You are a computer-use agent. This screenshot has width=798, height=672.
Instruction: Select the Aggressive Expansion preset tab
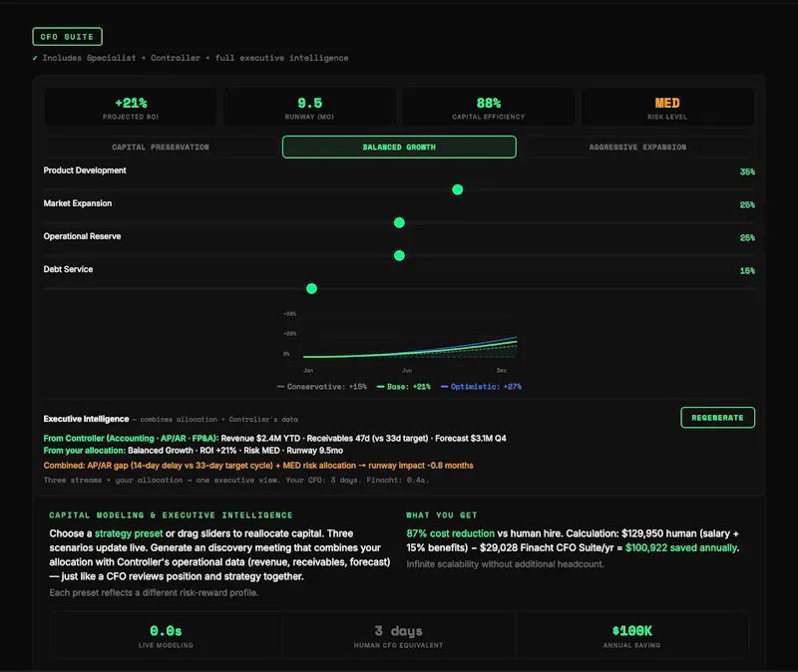tap(637, 147)
